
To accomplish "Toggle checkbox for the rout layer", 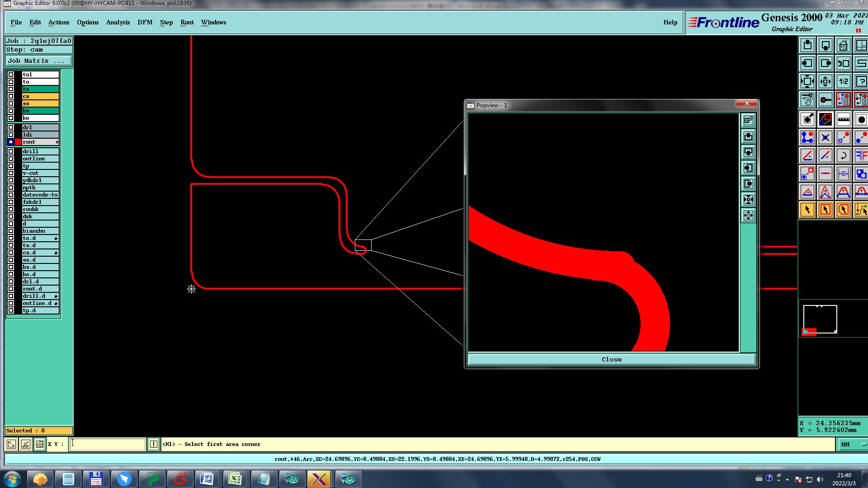I will coord(11,142).
